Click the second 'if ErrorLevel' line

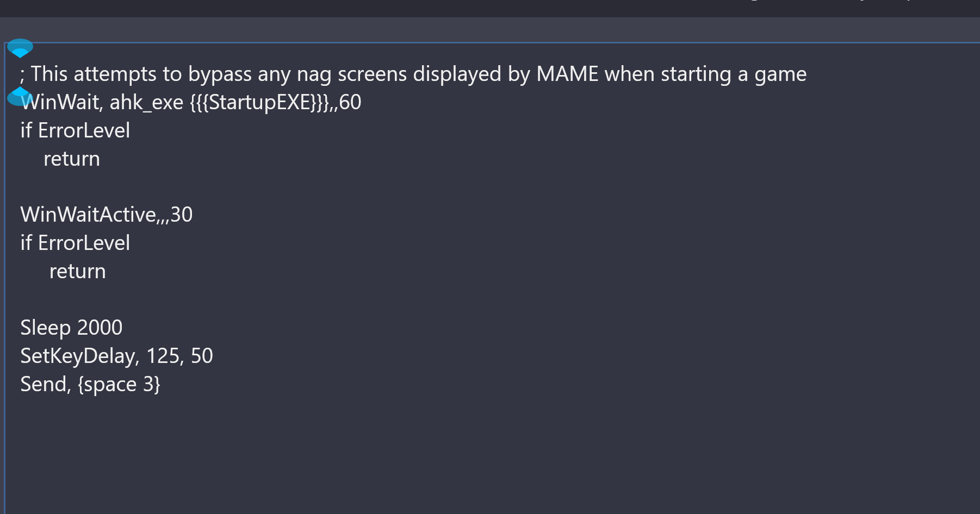[75, 243]
